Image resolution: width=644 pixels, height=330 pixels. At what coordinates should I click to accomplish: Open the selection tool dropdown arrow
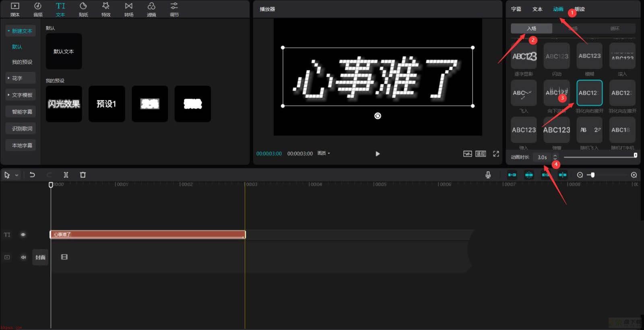pyautogui.click(x=17, y=175)
